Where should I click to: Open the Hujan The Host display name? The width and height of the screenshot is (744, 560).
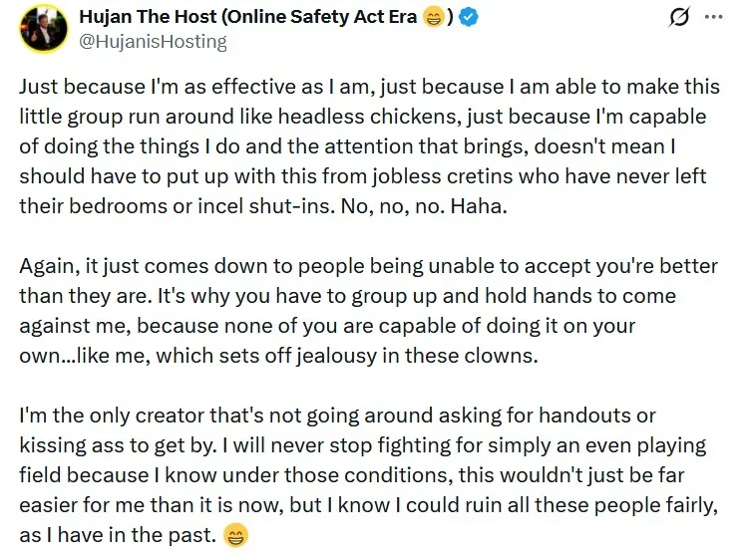tap(148, 17)
